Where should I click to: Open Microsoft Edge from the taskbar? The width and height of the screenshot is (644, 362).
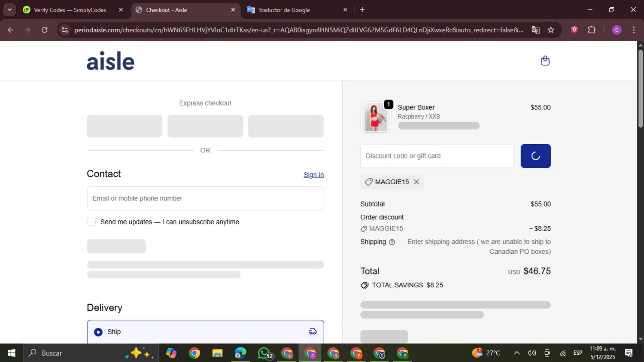coord(240,353)
